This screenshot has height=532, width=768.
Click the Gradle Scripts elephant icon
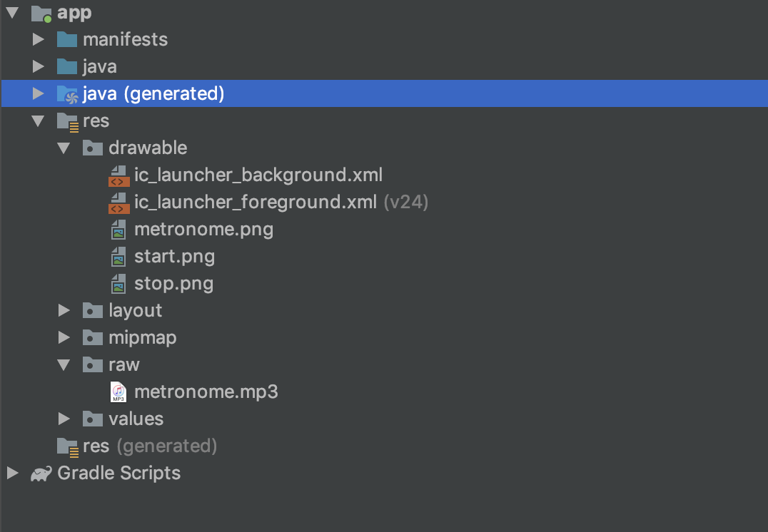(40, 473)
